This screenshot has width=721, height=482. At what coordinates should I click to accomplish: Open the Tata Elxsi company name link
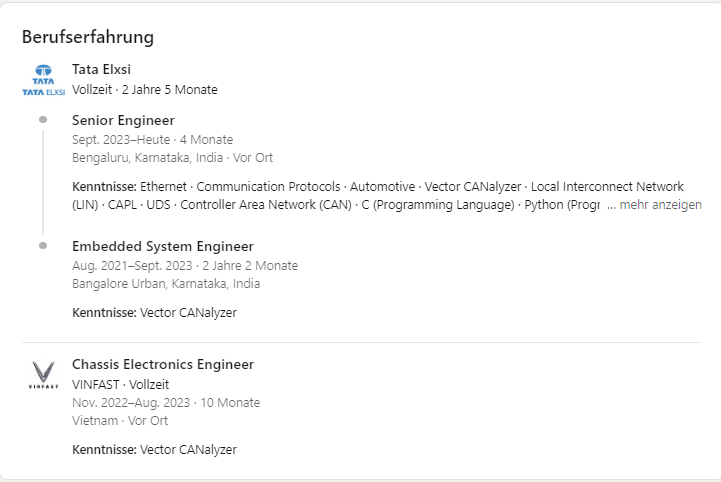101,69
